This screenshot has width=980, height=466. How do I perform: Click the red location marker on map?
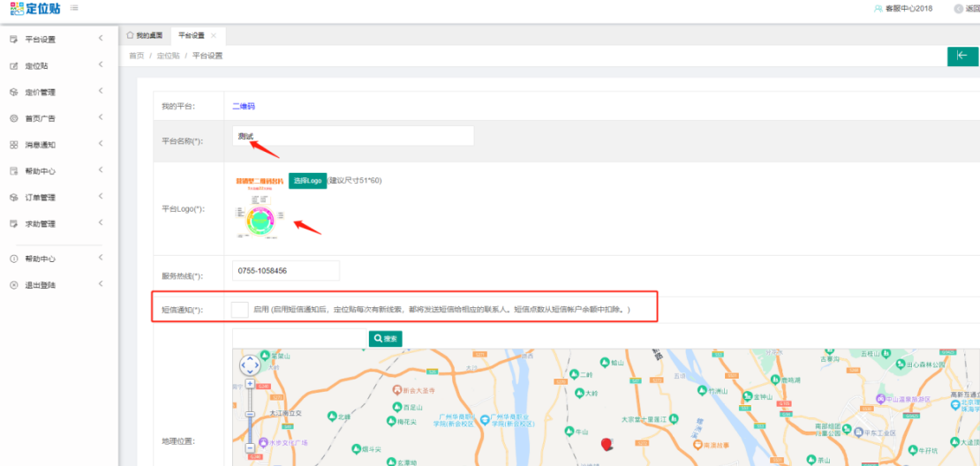(606, 443)
